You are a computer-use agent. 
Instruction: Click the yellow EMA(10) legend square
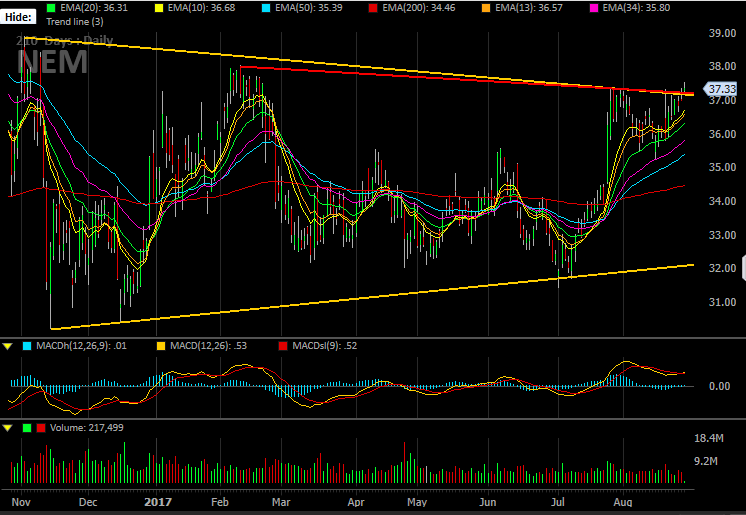pos(159,8)
